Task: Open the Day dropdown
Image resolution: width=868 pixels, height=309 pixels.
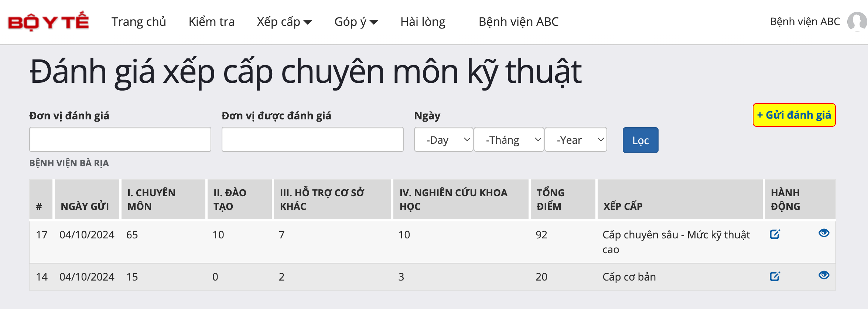Action: click(x=444, y=140)
